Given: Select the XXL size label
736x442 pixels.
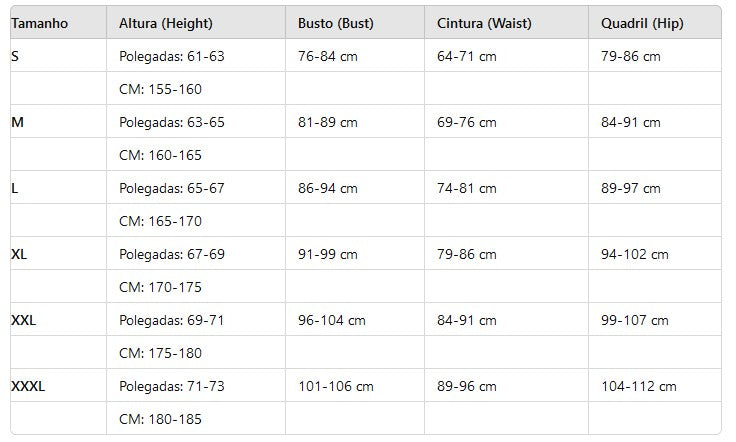Looking at the screenshot, I should click(23, 320).
